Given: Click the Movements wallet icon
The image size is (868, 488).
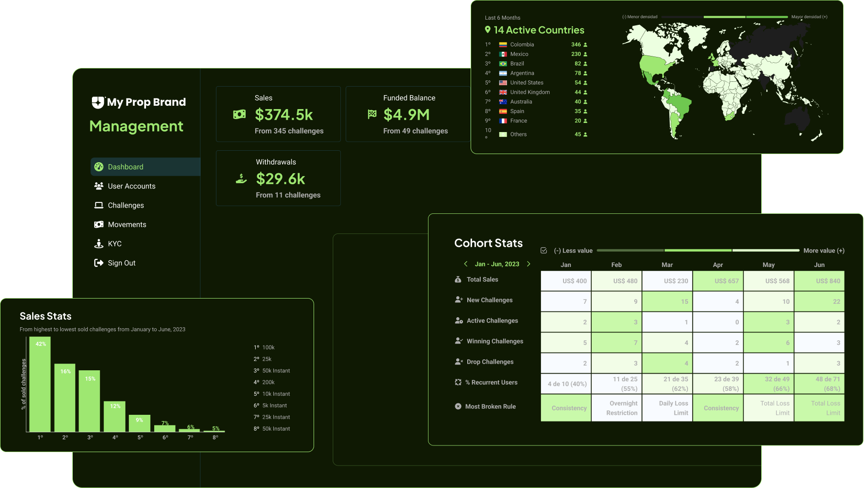Looking at the screenshot, I should pos(99,224).
